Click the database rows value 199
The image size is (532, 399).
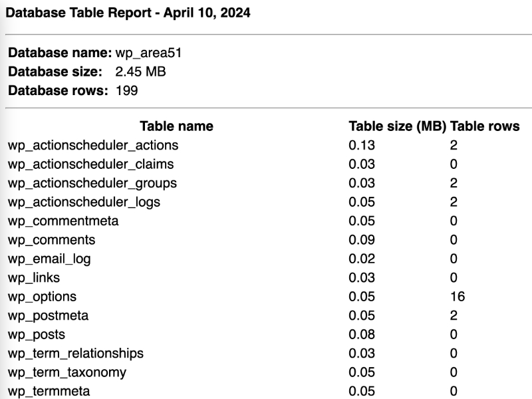click(126, 90)
